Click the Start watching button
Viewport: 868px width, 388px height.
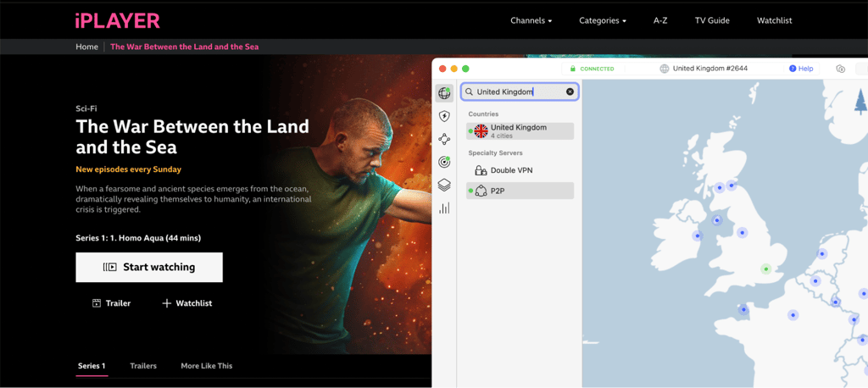click(149, 268)
